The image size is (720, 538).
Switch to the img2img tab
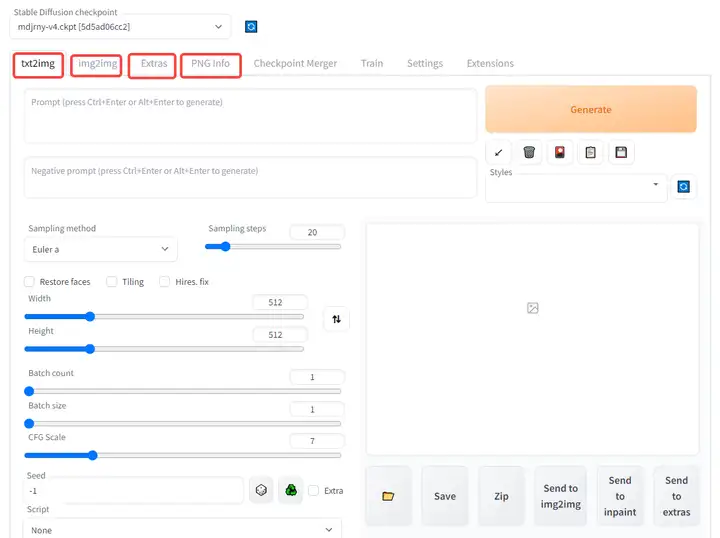click(97, 63)
